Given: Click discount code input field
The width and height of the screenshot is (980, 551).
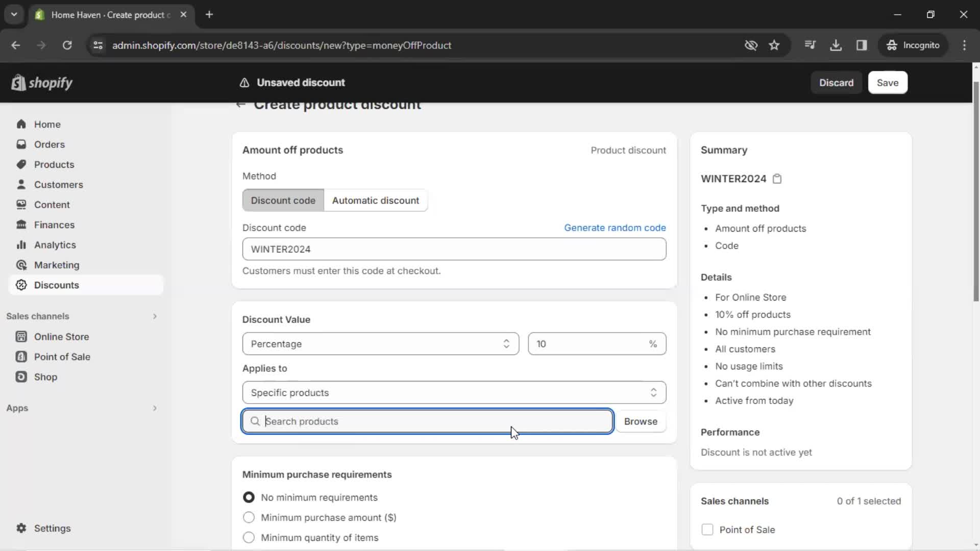Looking at the screenshot, I should [x=454, y=249].
